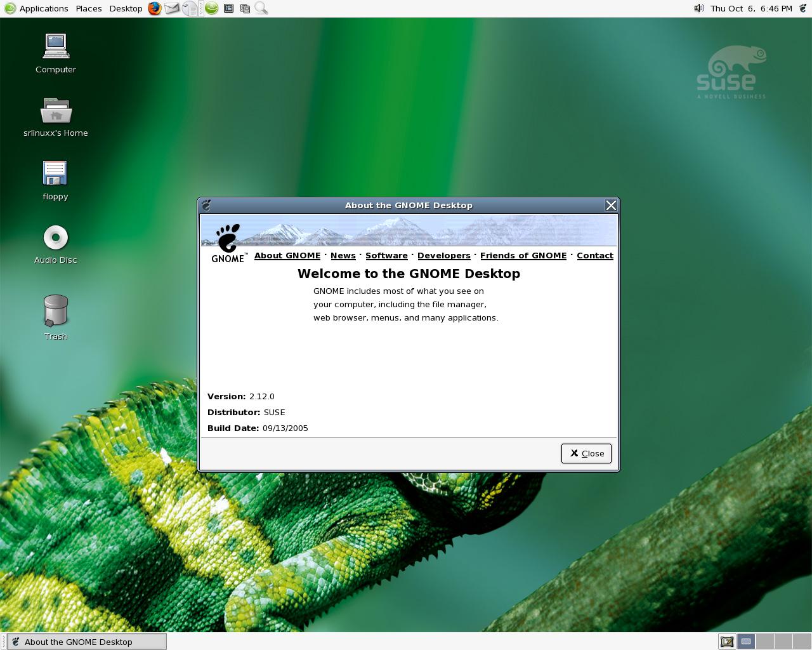This screenshot has width=812, height=650.
Task: Follow the Friends of GNOME link
Action: 523,255
